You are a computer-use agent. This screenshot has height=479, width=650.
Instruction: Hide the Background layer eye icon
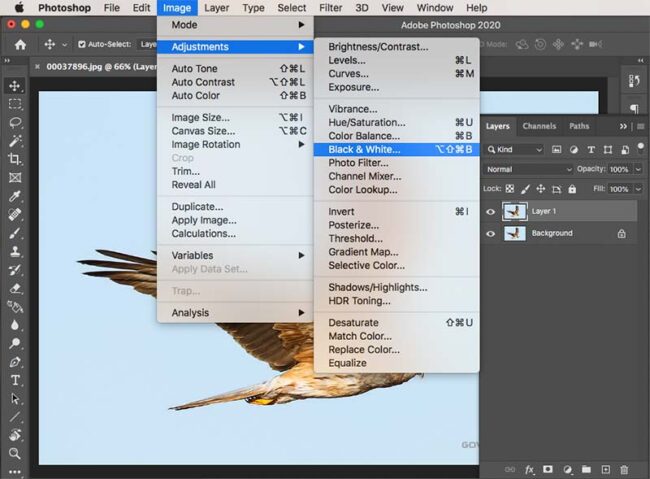(x=490, y=233)
